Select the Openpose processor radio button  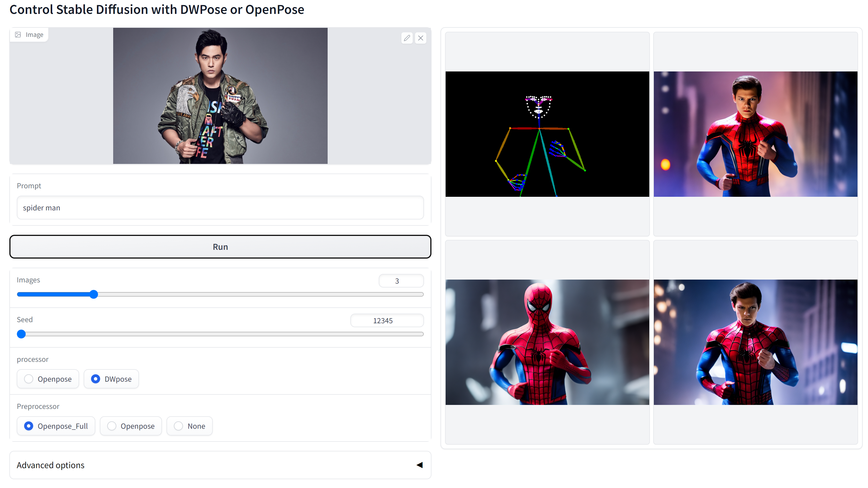(x=29, y=379)
